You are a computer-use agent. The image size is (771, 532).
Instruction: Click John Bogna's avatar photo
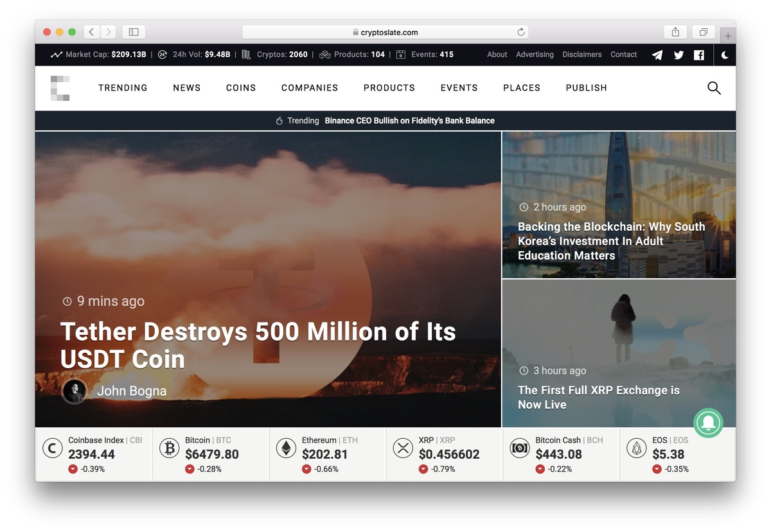tap(75, 391)
